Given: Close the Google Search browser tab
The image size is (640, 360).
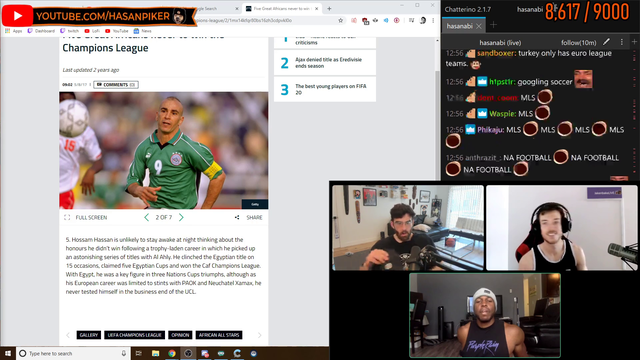Looking at the screenshot, I should tap(237, 9).
